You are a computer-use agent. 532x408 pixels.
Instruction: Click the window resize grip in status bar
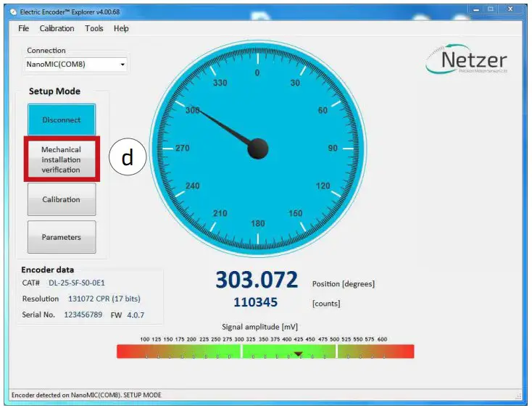518,396
